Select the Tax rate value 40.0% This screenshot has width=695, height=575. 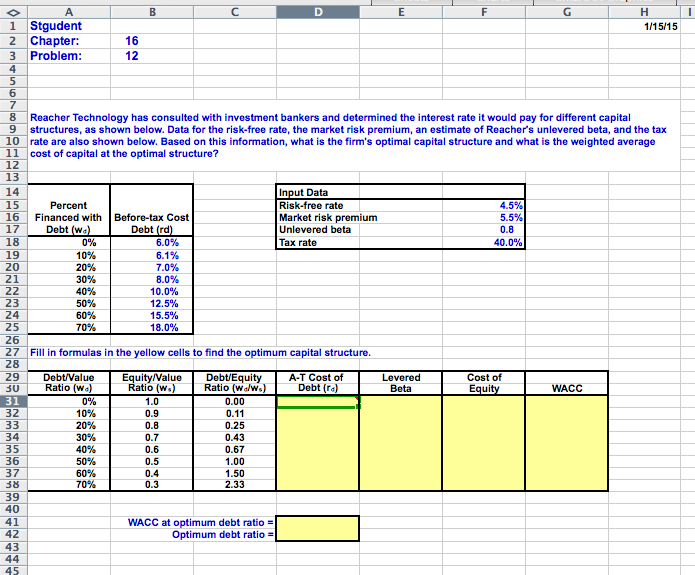[484, 243]
